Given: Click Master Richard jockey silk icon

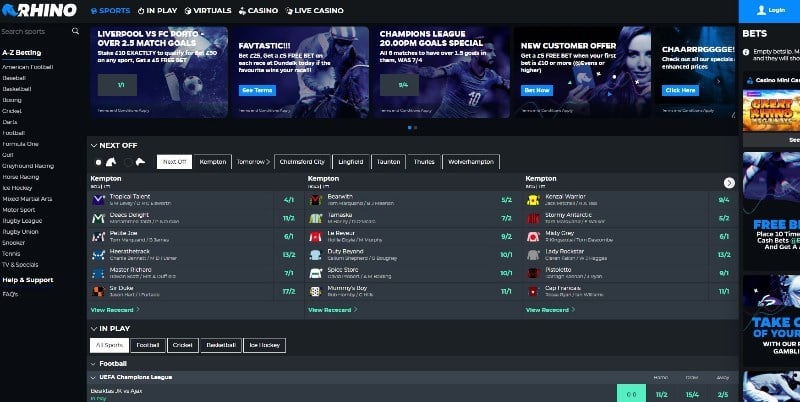Looking at the screenshot, I should (98, 273).
